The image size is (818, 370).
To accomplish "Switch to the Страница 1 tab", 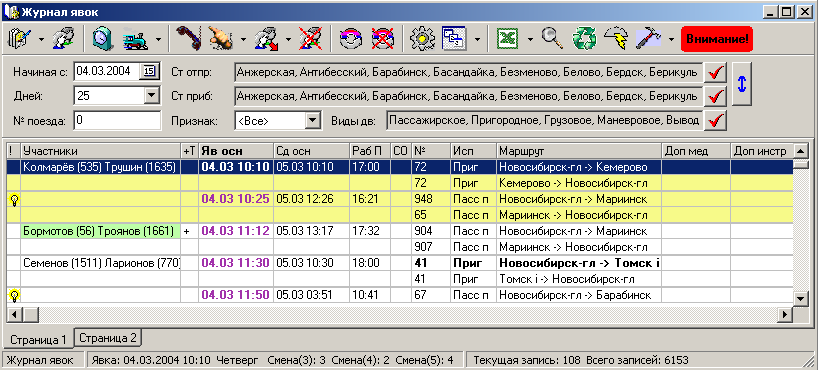I will click(x=39, y=340).
